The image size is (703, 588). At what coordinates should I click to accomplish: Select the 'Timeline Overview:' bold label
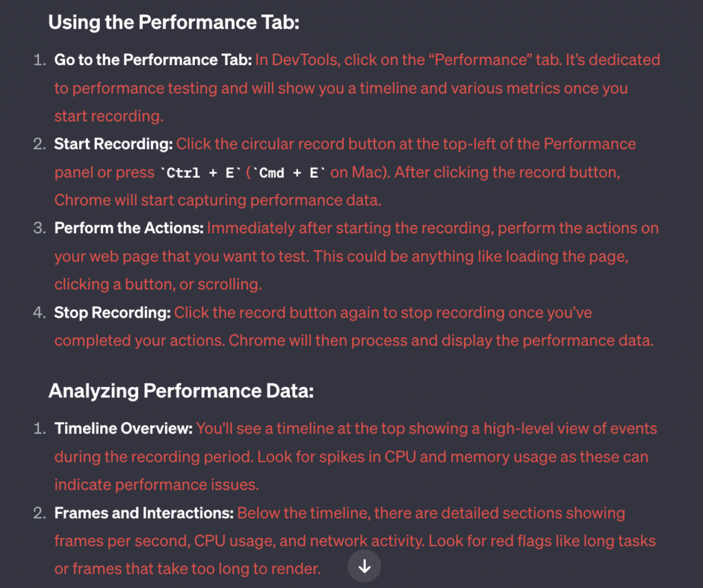pyautogui.click(x=124, y=428)
